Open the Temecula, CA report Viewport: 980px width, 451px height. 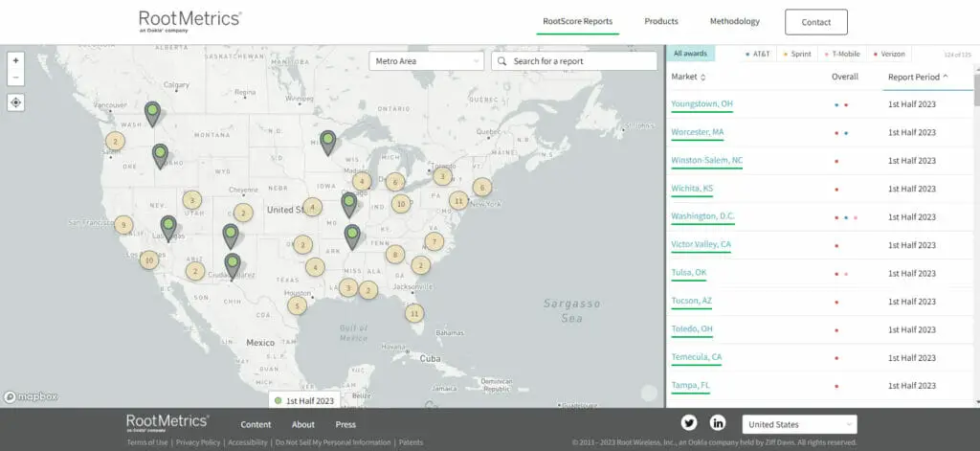(697, 357)
